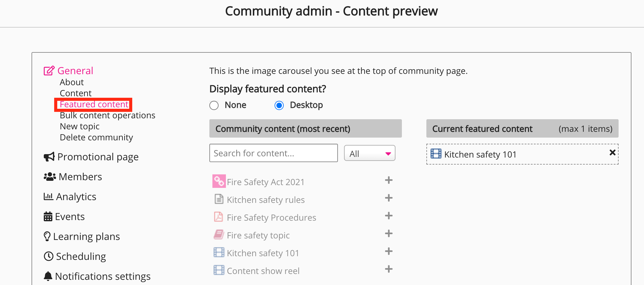The height and width of the screenshot is (285, 644).
Task: Add Kitchen safety rules using its plus icon
Action: (x=388, y=198)
